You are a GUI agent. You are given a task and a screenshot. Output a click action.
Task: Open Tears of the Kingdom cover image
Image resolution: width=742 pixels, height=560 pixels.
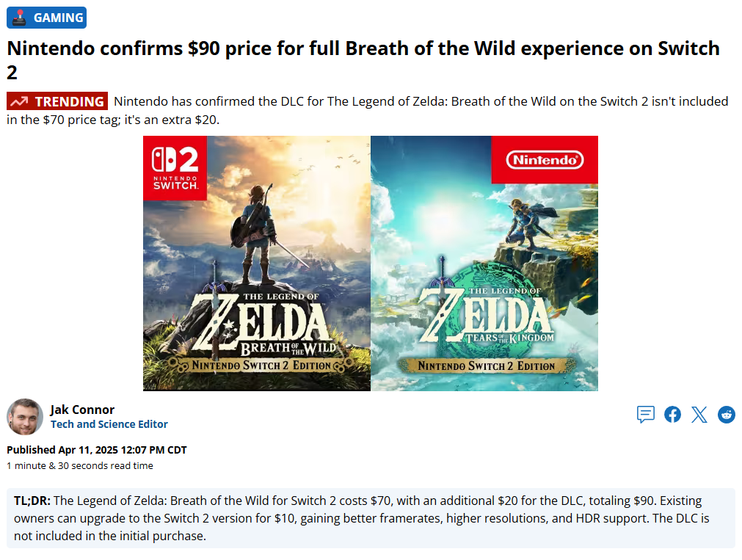(484, 263)
